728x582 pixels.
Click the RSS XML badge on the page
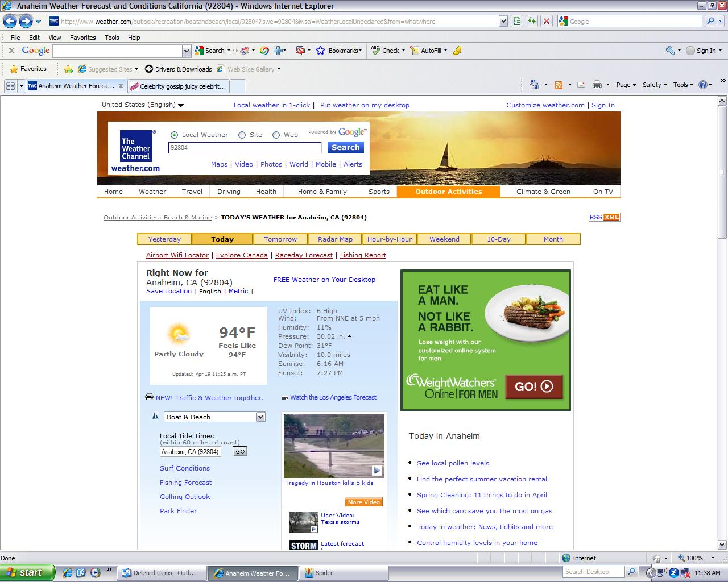tap(604, 217)
